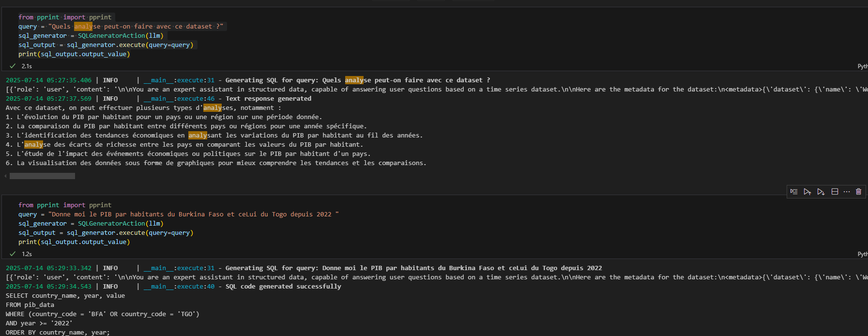Click the "Text response generated" log message
The width and height of the screenshot is (868, 336).
point(269,99)
